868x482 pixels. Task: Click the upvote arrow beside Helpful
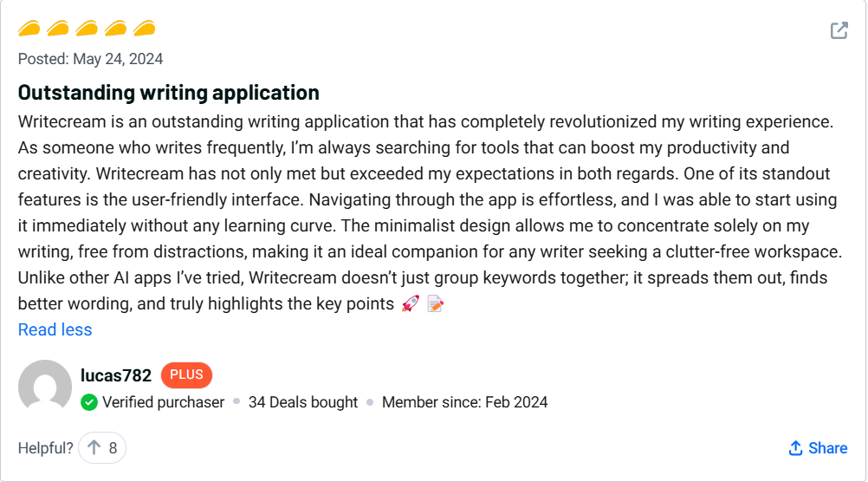[94, 448]
